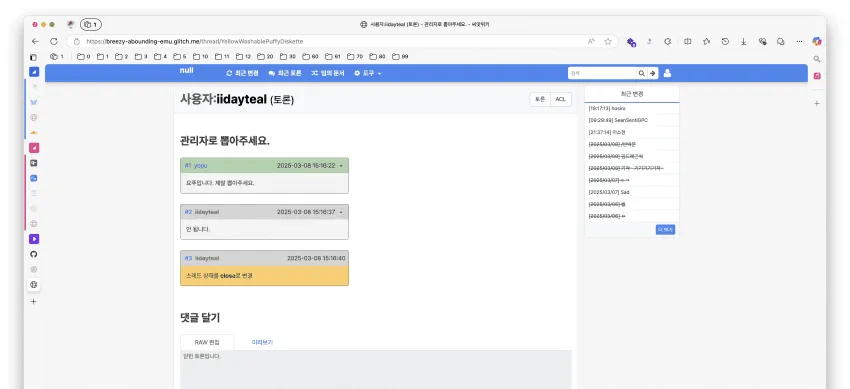Open the #3 comment anchor link

point(188,258)
